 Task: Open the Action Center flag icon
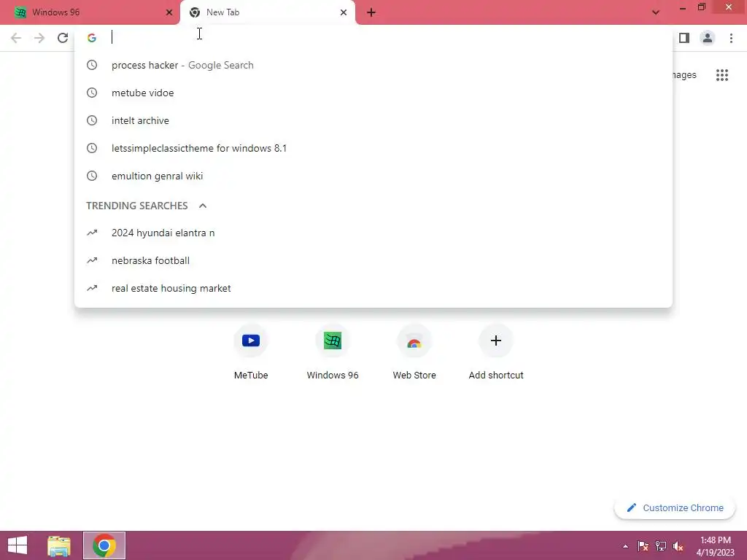[643, 546]
